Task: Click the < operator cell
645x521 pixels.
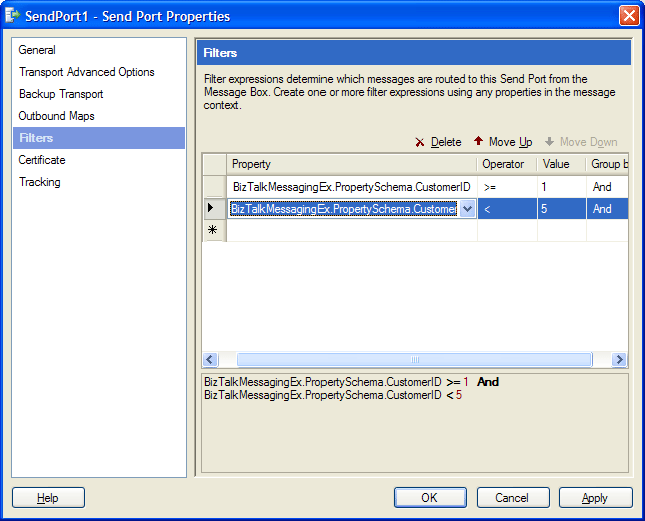Action: click(507, 209)
